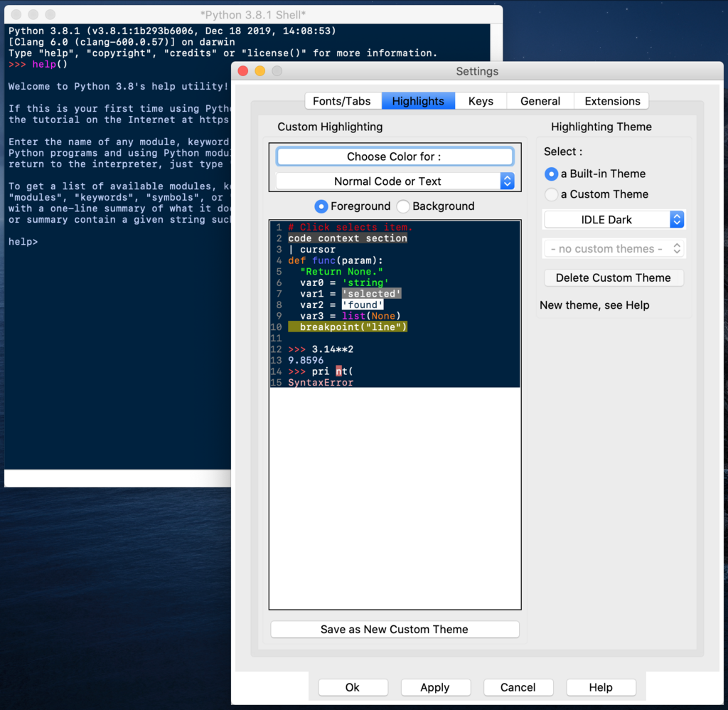Minimize Settings dialog with yellow button

[260, 71]
